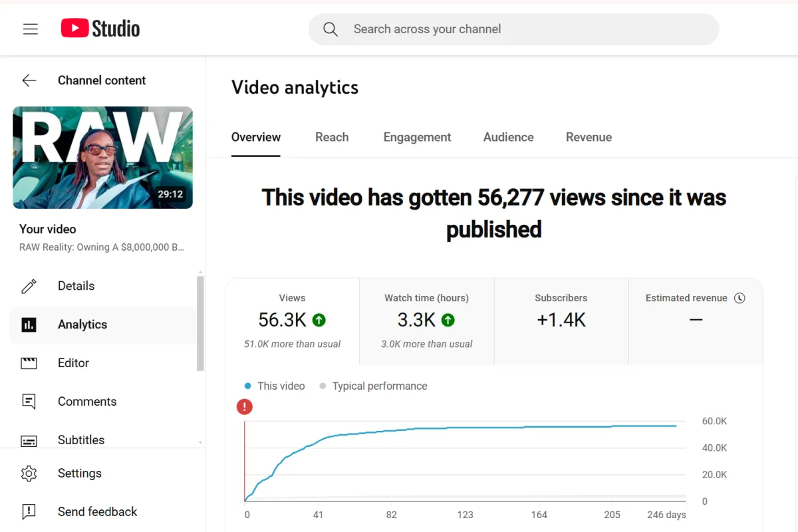The image size is (798, 532).
Task: Select the Watch time (hours) card
Action: [x=427, y=322]
